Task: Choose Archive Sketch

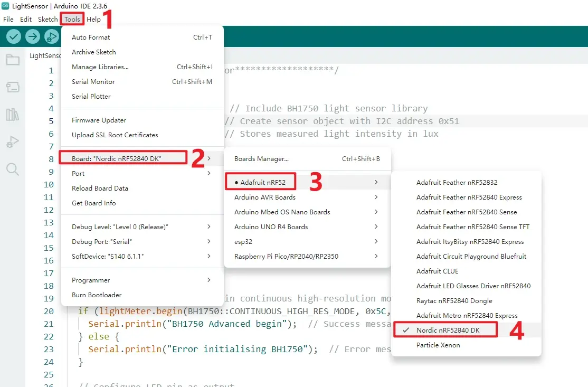Action: 143,52
